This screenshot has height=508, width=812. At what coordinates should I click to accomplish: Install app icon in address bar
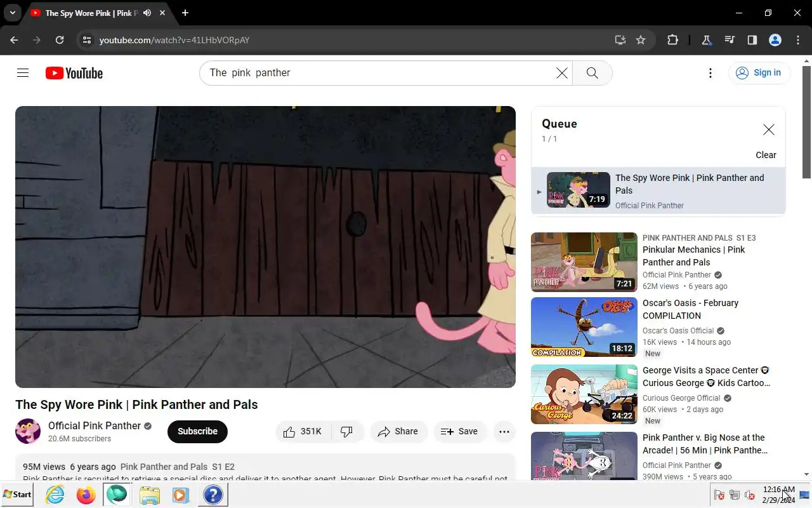620,40
